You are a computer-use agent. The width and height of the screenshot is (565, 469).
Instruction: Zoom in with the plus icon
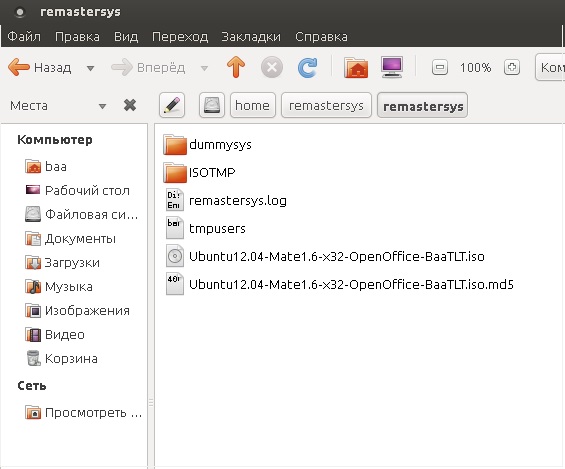(512, 68)
